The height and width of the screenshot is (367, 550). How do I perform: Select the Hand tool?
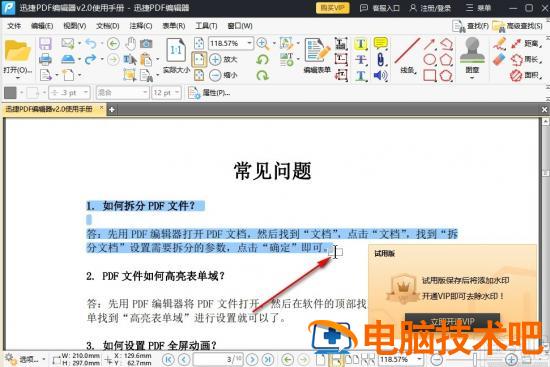130,44
